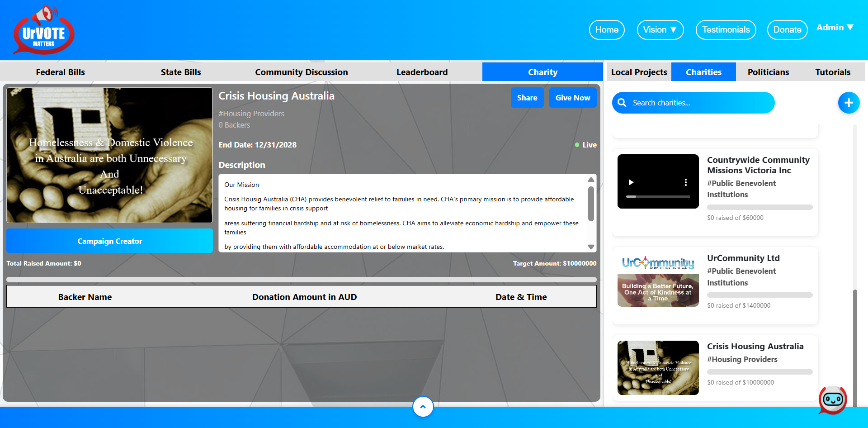
Task: Click Countrywide Missions funding progress bar
Action: click(759, 207)
